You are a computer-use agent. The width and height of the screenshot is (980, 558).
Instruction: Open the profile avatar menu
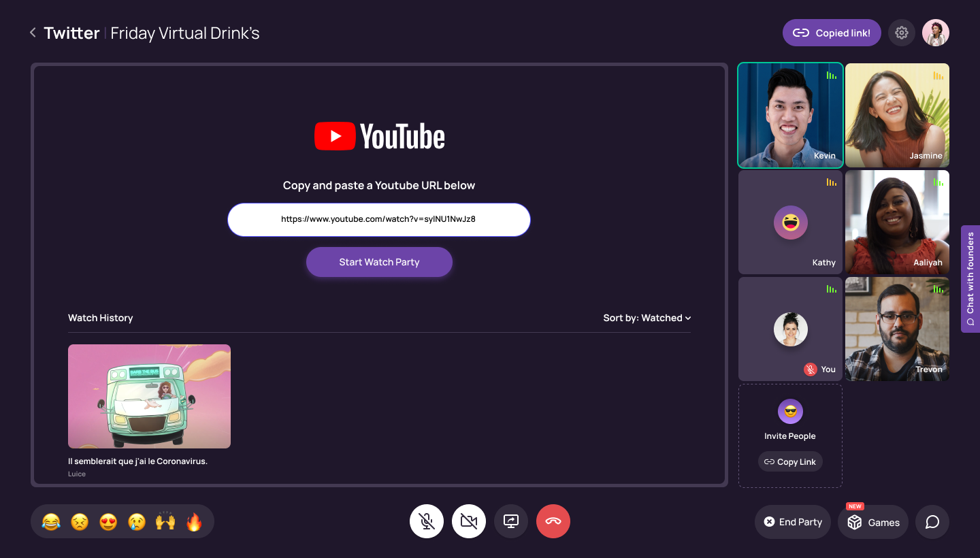[x=936, y=33]
